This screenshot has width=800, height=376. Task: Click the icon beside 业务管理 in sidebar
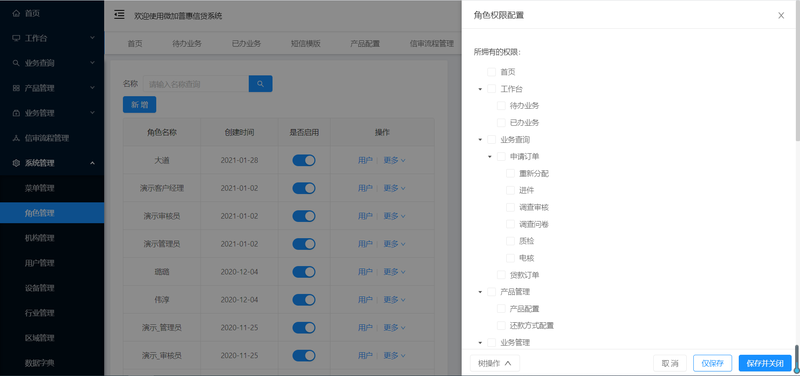pyautogui.click(x=16, y=113)
